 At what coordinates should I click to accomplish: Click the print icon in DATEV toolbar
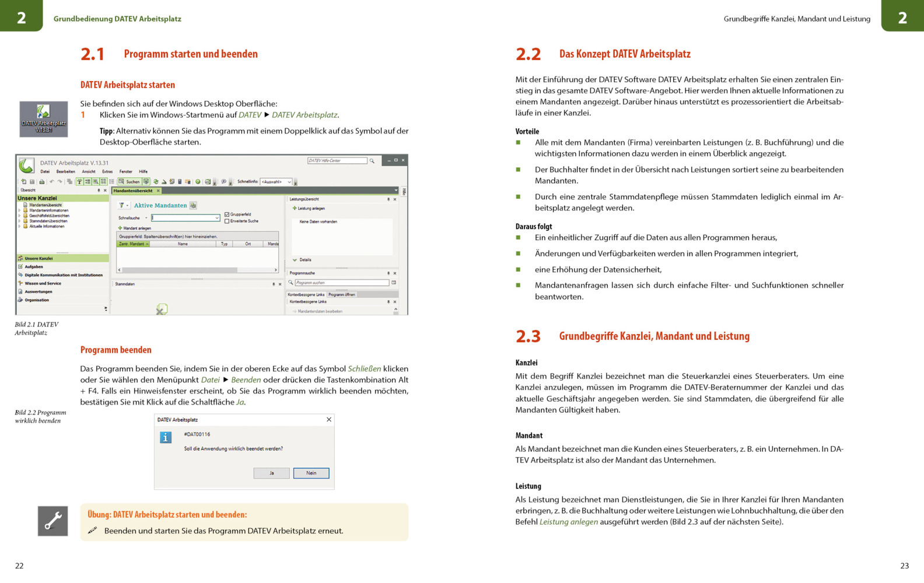(41, 182)
